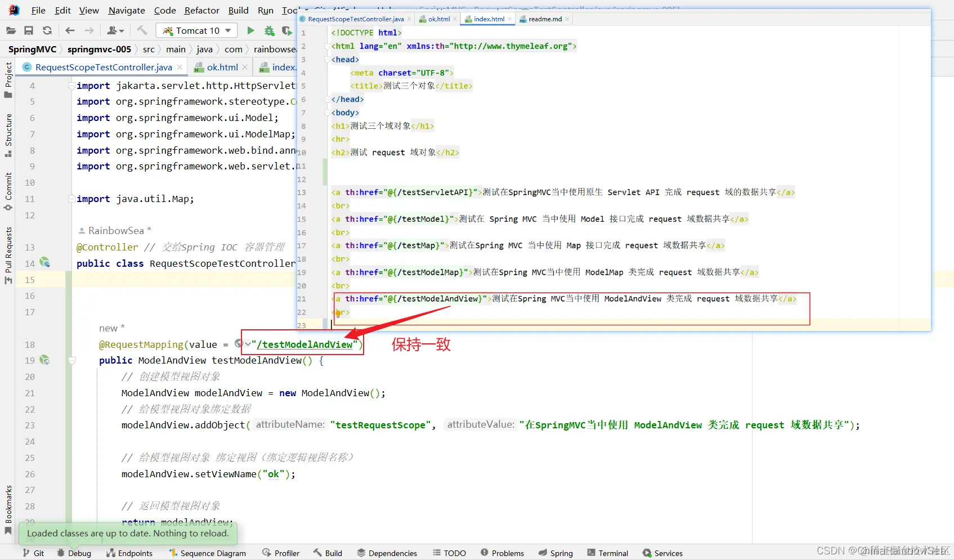Open the Debug tool window
Screen dimensions: 954x560
(74, 553)
